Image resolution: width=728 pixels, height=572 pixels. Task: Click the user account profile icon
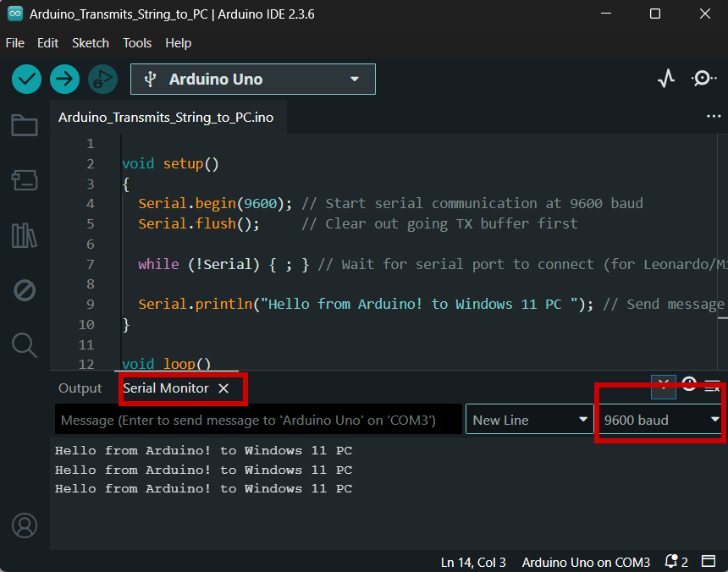tap(25, 525)
